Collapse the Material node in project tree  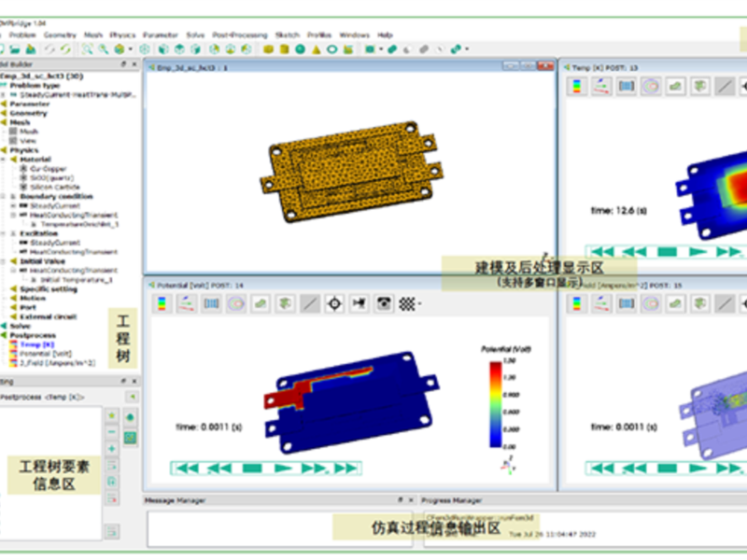13,160
